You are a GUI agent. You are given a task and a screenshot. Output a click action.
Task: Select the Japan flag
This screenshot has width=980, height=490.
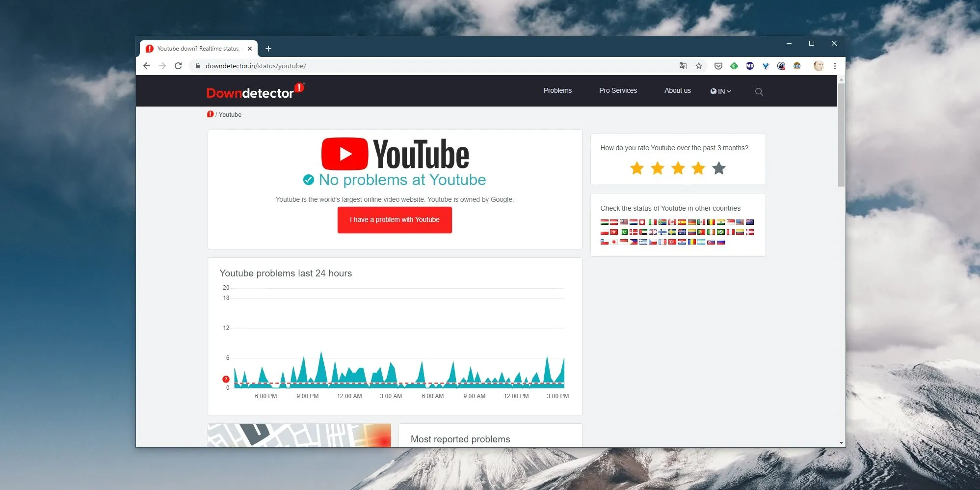click(x=614, y=242)
